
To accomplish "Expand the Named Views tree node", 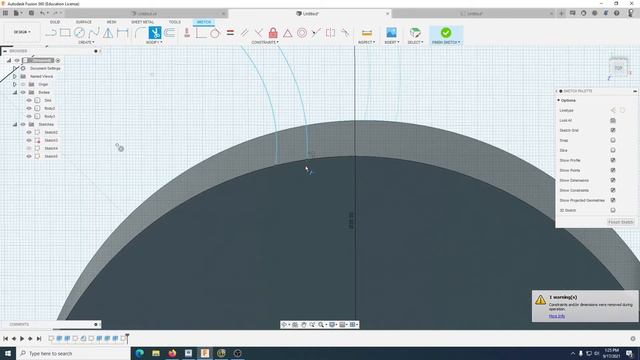I will click(15, 76).
